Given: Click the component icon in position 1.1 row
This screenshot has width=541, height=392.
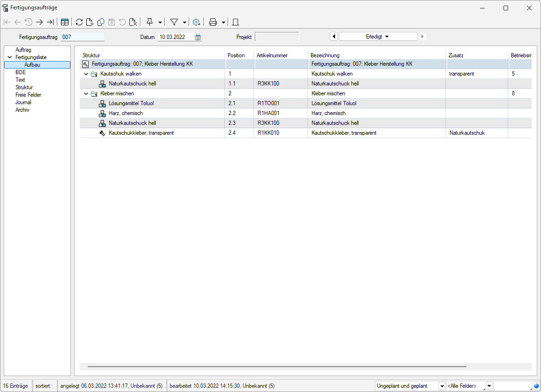Looking at the screenshot, I should (102, 84).
